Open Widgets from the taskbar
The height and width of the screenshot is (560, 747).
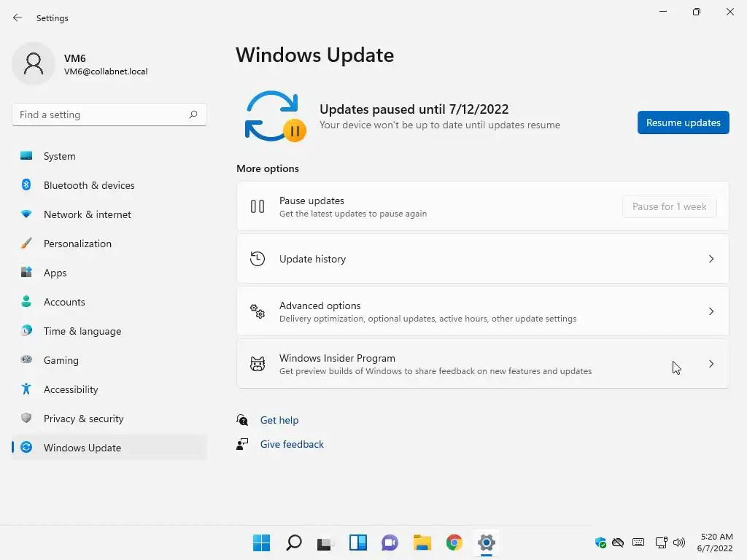coord(357,542)
